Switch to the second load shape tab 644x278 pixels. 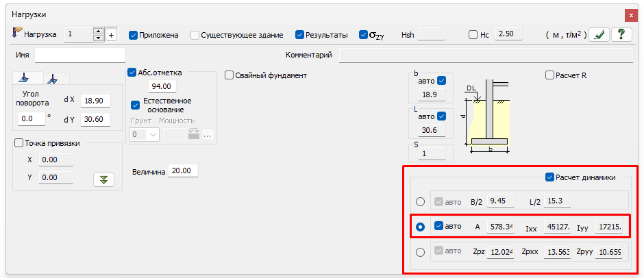tap(56, 79)
